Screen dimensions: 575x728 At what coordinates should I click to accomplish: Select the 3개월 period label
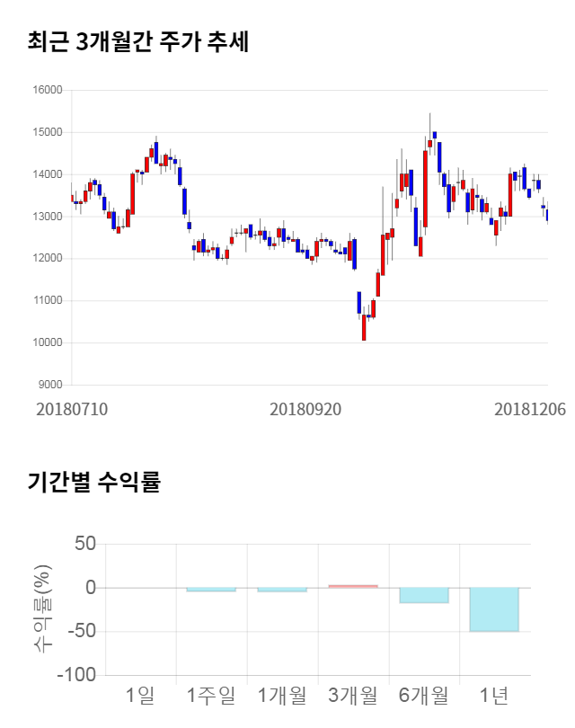point(353,695)
